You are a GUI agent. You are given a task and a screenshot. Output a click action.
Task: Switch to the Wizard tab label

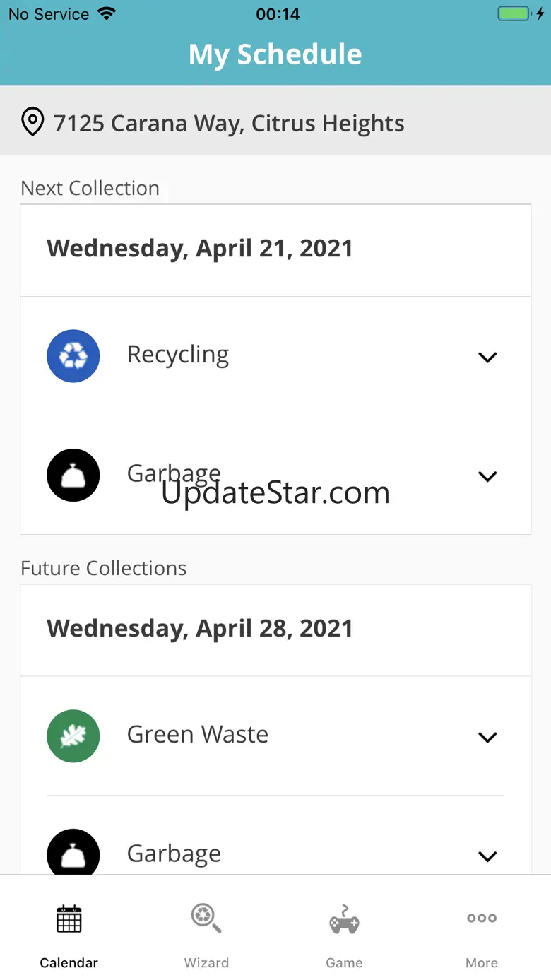coord(206,963)
